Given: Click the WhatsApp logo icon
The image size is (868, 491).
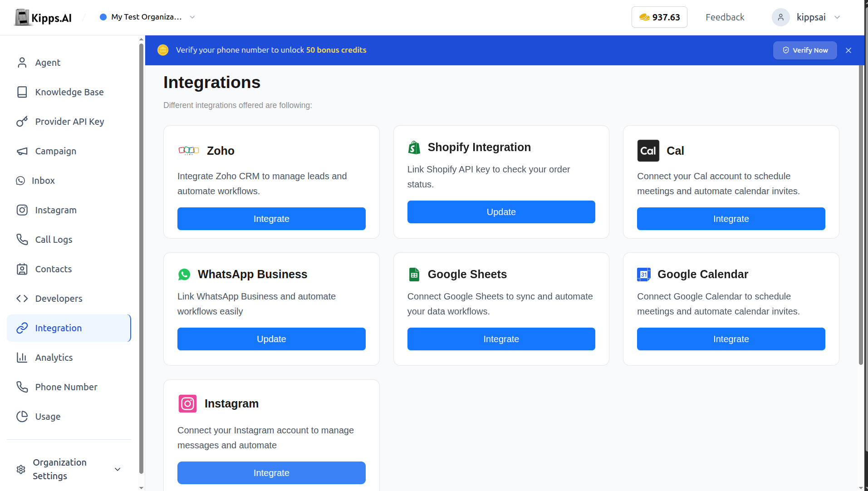Looking at the screenshot, I should point(184,275).
